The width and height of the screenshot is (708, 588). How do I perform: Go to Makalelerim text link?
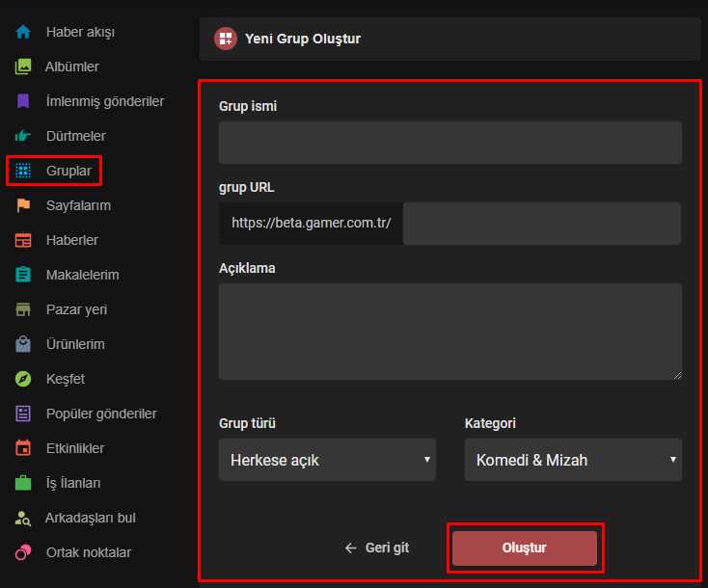83,275
